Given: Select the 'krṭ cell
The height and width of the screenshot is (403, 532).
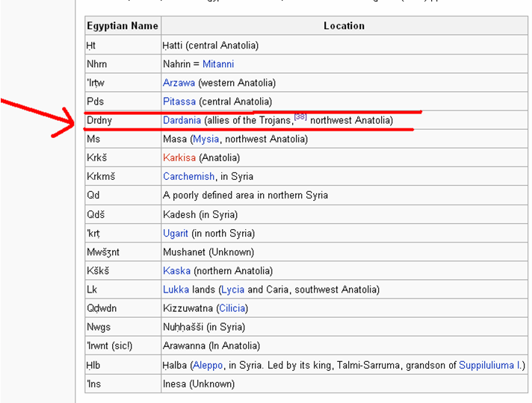Looking at the screenshot, I should pos(123,233).
